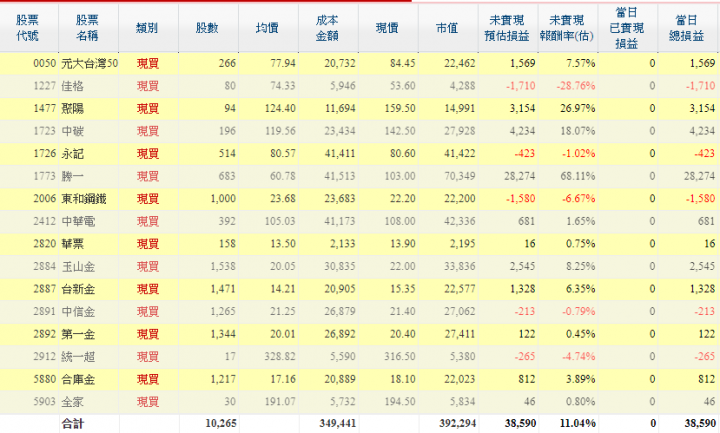Click the 未實現預估損益 column header

click(x=507, y=28)
